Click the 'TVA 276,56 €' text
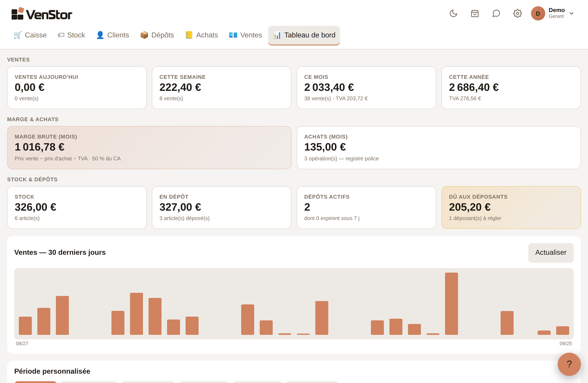The image size is (588, 383). pyautogui.click(x=465, y=98)
